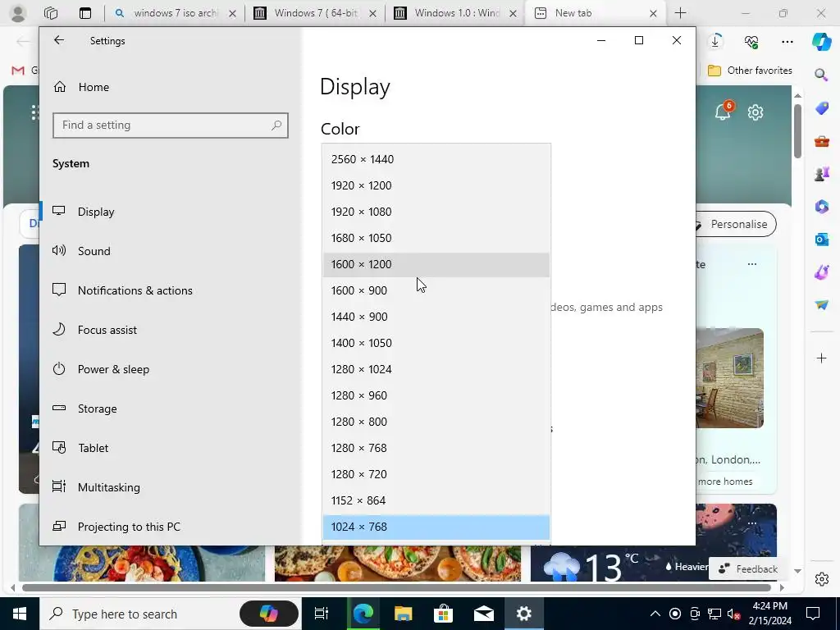The image size is (840, 630).
Task: Select the 2560 × 1440 resolution option
Action: coord(436,159)
